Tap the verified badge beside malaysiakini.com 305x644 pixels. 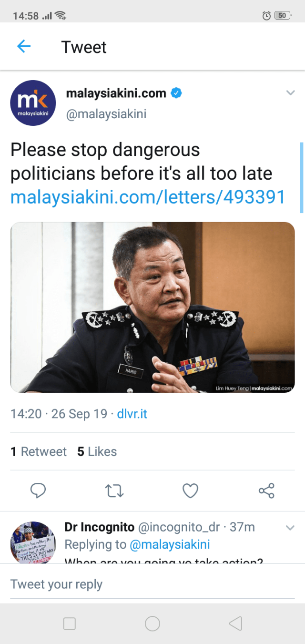pos(176,93)
